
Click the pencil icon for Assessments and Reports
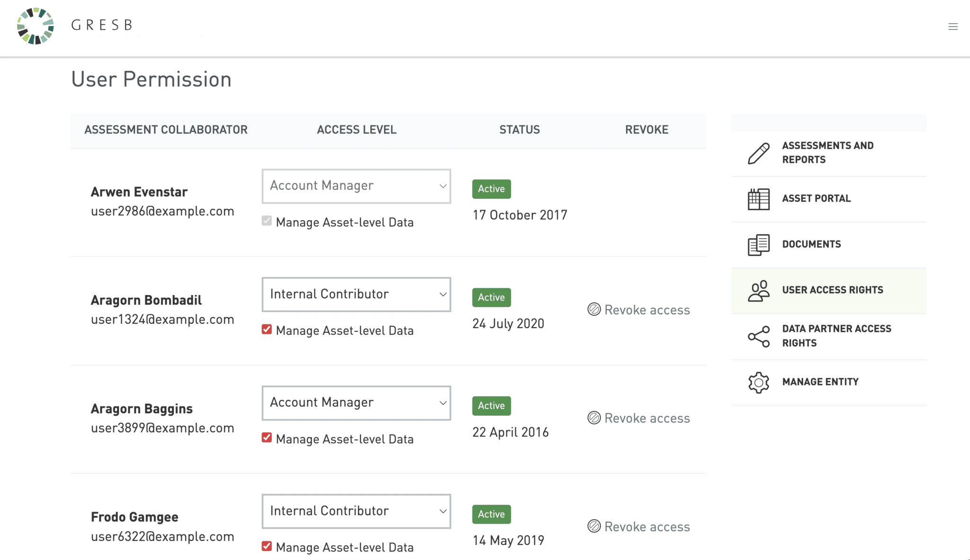point(758,153)
